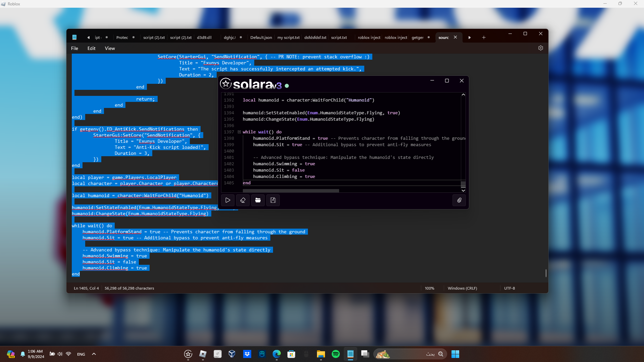Add a new Notepad tab

click(484, 38)
